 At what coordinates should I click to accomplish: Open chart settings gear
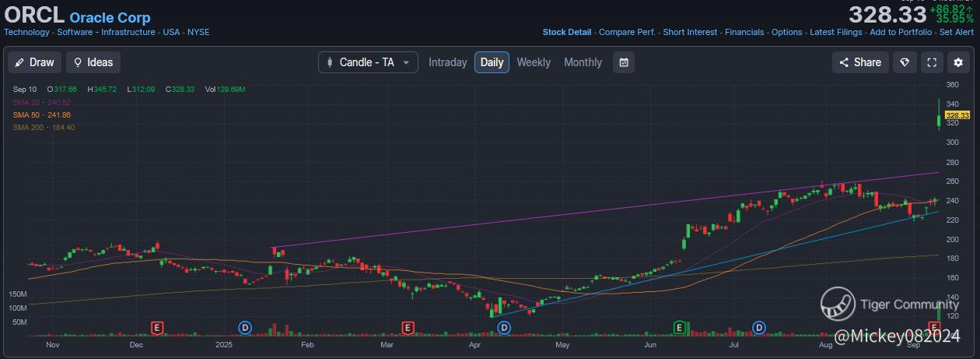pos(958,62)
